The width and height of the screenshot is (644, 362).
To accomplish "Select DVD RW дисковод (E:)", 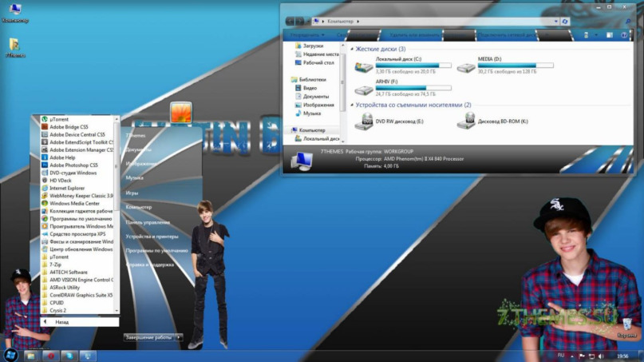I will pos(390,121).
